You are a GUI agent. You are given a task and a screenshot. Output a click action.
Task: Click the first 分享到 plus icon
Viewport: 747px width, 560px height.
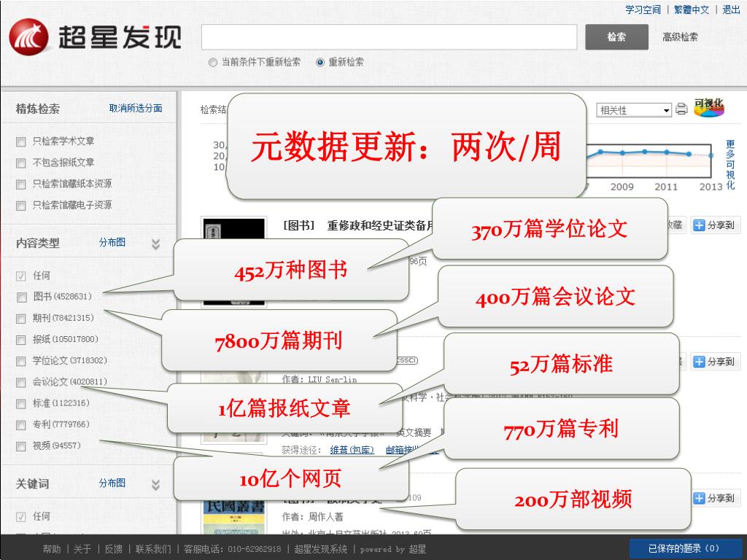tap(699, 225)
